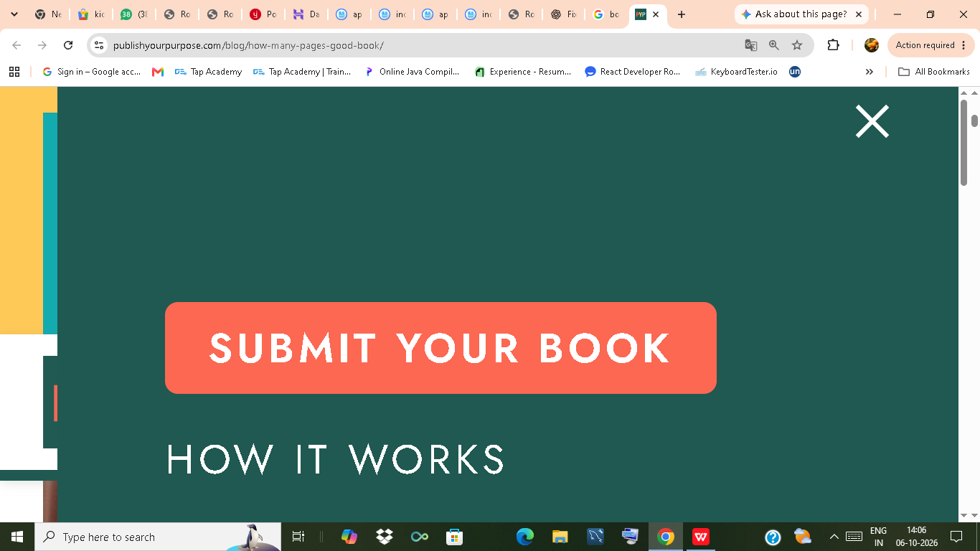Screen dimensions: 980x551
Task: Show hidden bookmarks with double chevron
Action: click(870, 72)
